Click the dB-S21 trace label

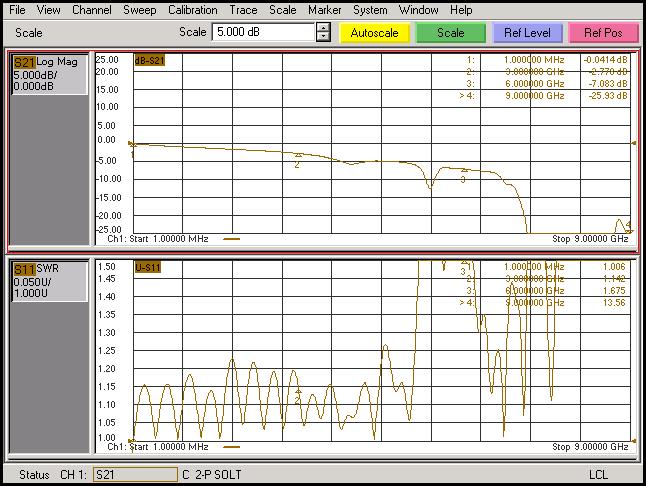pyautogui.click(x=150, y=61)
